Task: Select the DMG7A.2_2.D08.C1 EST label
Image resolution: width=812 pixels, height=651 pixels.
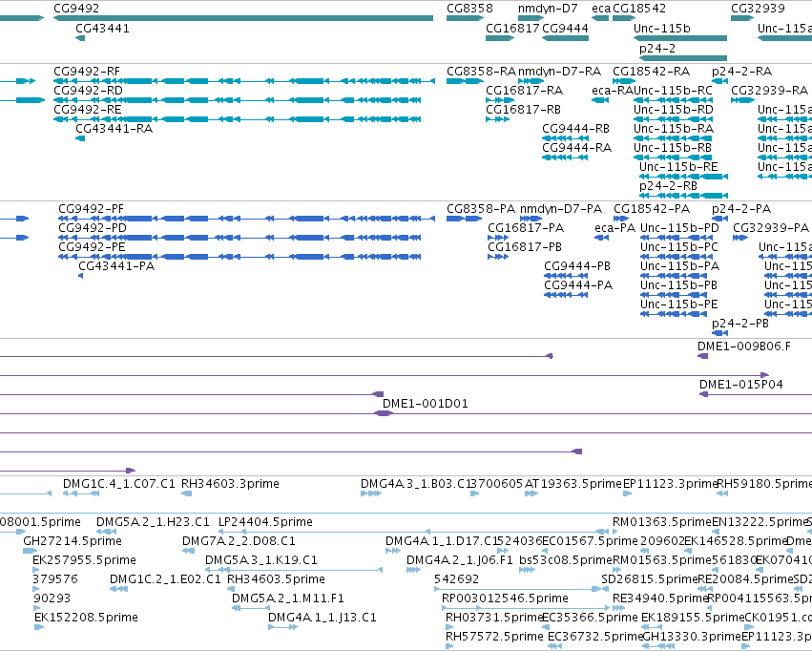Action: point(239,541)
